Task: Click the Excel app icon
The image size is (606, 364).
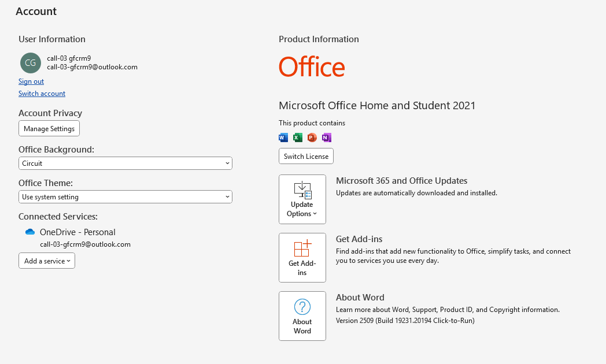Action: [297, 138]
